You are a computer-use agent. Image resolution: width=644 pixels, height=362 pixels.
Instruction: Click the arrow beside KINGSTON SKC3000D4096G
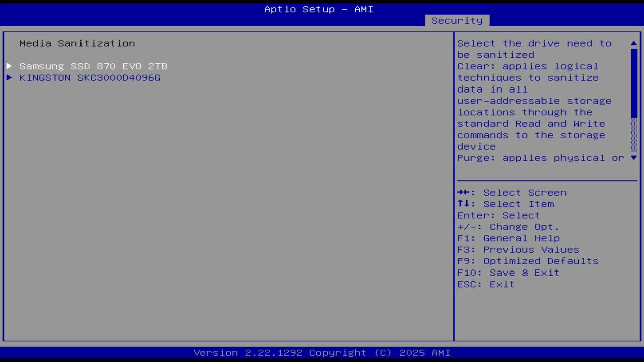coord(9,78)
